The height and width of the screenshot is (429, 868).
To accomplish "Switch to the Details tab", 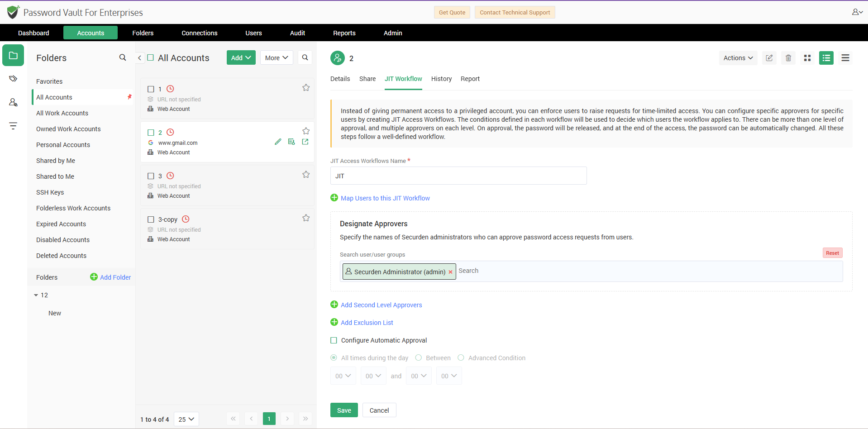I will [x=340, y=79].
